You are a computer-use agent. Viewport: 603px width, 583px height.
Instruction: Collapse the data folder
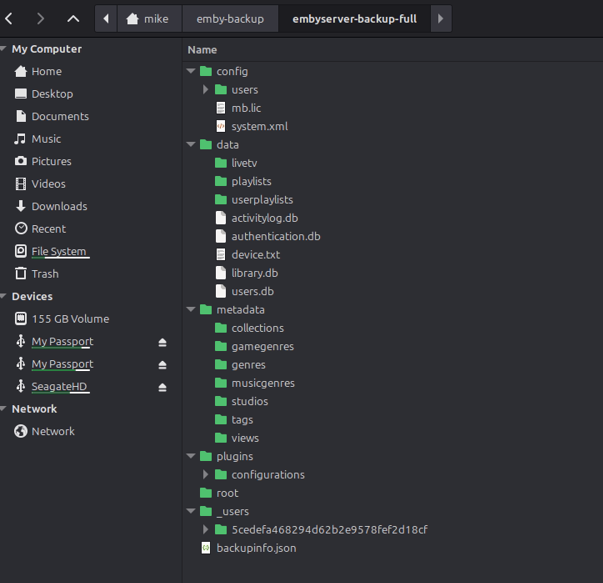click(x=191, y=144)
